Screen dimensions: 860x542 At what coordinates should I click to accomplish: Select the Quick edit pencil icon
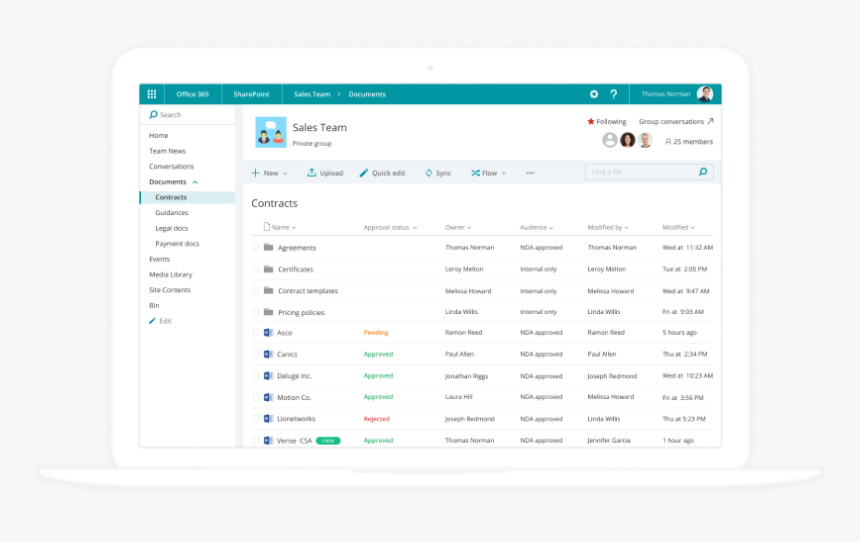coord(364,173)
